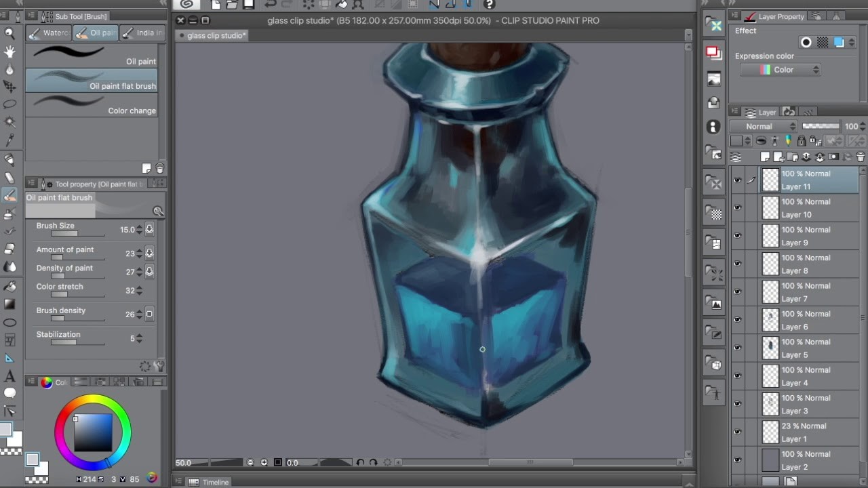Open the Normal blending mode dropdown

pyautogui.click(x=764, y=126)
